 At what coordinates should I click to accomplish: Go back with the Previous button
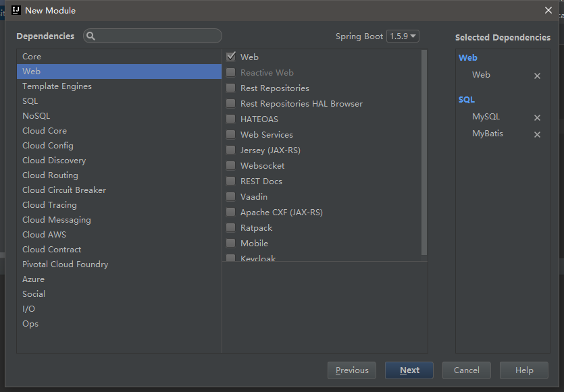tap(352, 370)
